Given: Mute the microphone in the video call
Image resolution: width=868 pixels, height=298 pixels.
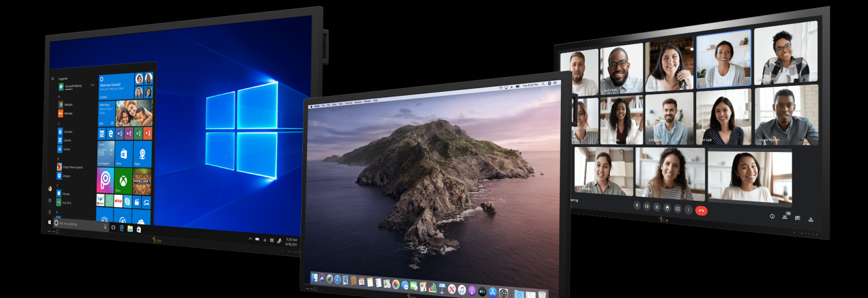Looking at the screenshot, I should pos(637,206).
